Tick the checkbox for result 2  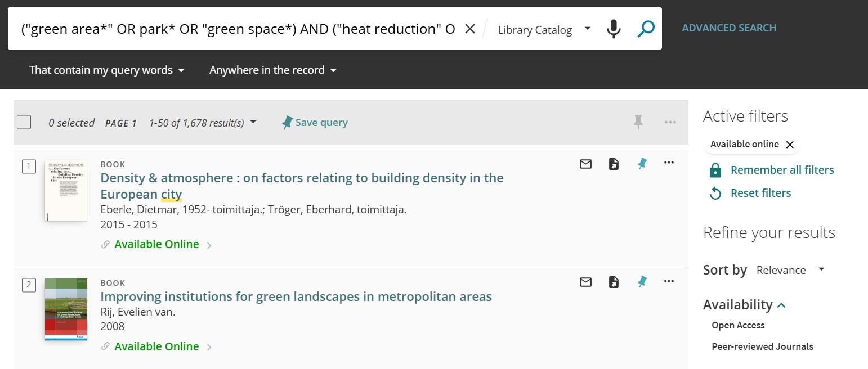(29, 285)
